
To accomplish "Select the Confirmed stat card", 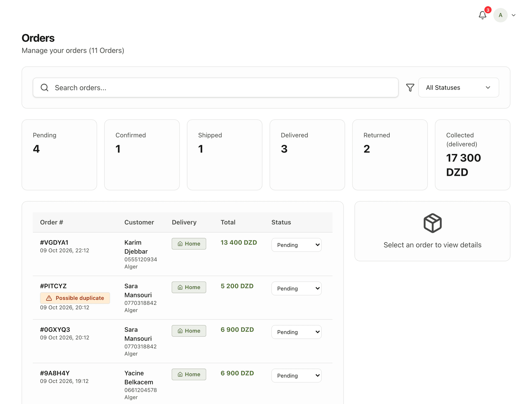I will click(142, 155).
